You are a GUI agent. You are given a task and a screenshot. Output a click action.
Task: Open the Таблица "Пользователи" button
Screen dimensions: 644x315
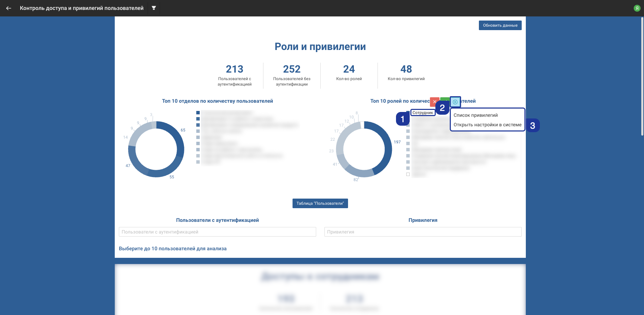coord(320,203)
